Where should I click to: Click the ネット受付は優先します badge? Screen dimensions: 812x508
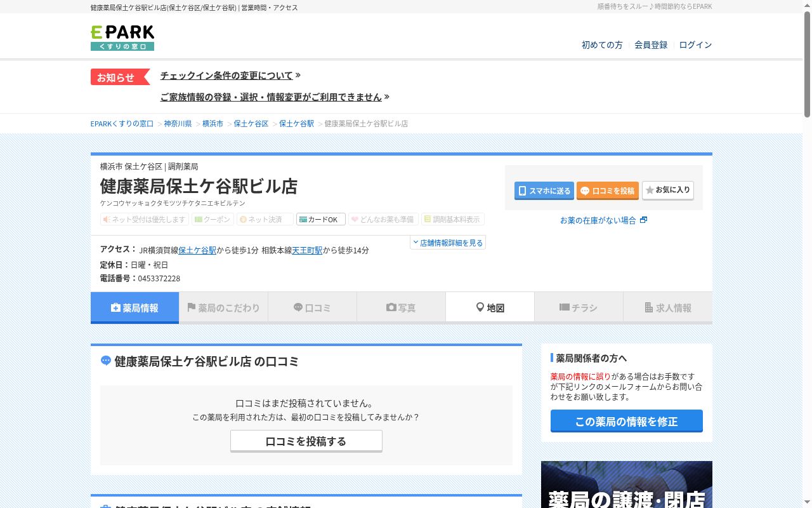click(x=145, y=219)
